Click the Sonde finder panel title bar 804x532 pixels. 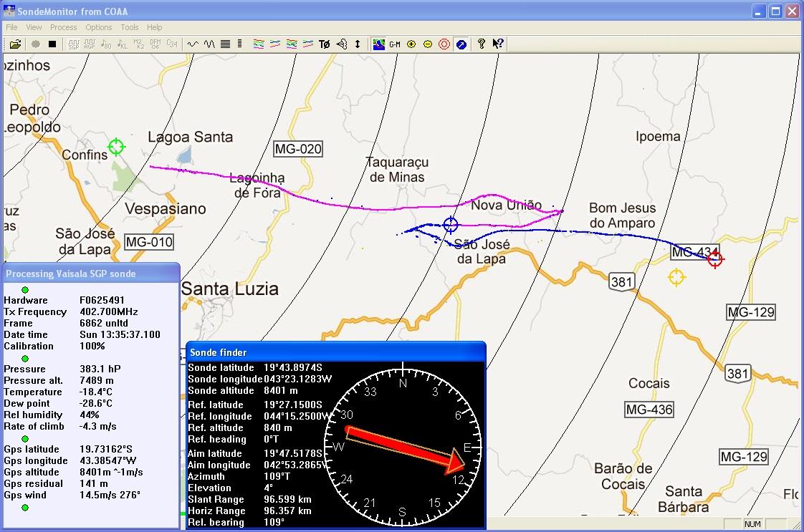[x=336, y=352]
